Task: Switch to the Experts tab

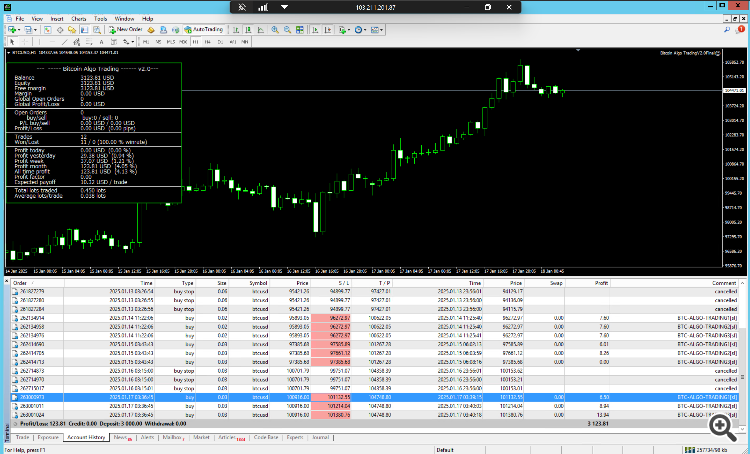Action: 295,437
